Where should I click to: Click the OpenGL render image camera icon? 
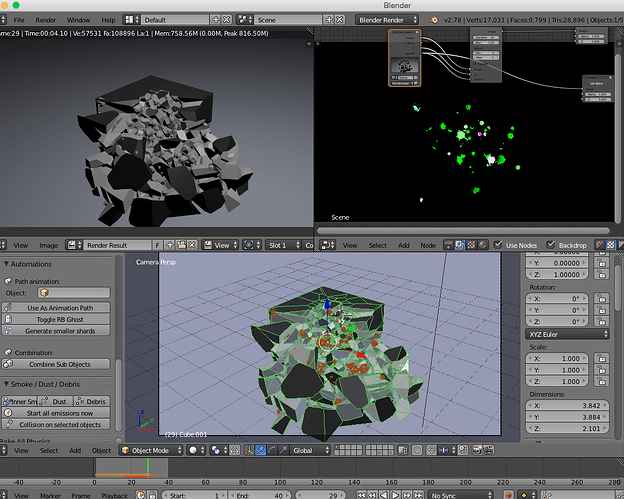(477, 450)
